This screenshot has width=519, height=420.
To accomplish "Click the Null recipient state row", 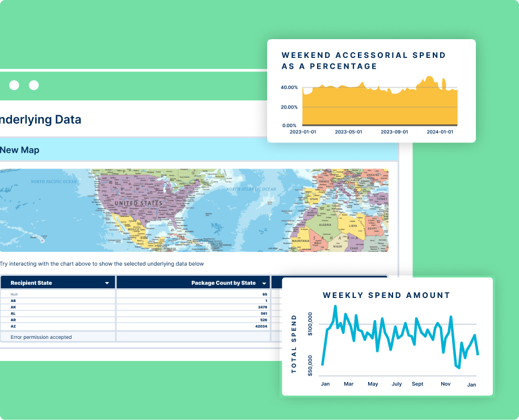I will (x=135, y=294).
